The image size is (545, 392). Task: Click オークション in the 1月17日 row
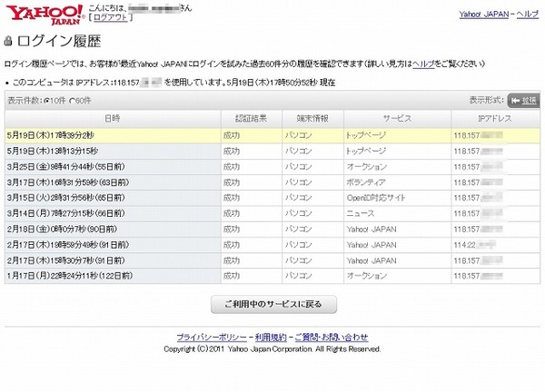(367, 277)
